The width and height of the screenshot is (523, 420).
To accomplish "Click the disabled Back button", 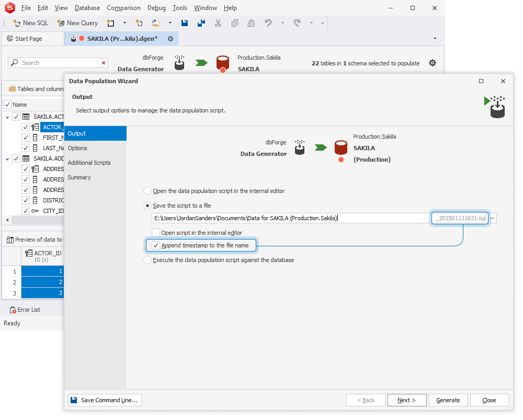I will 366,400.
